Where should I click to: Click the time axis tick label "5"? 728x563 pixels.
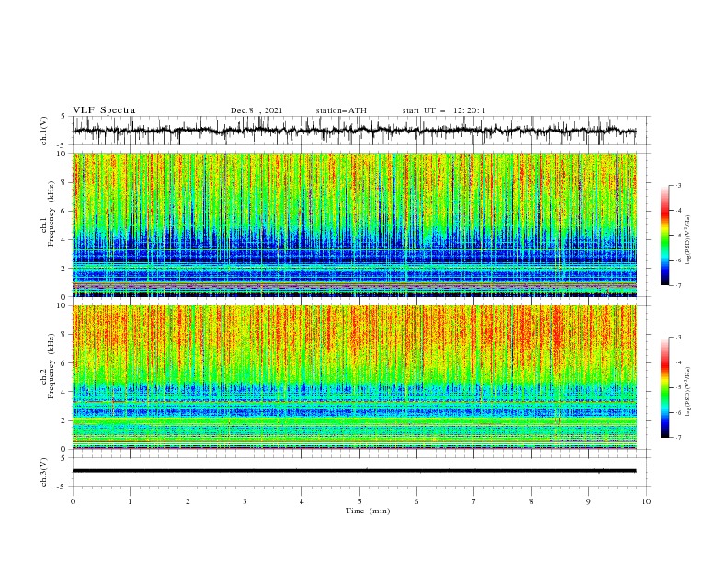359,501
